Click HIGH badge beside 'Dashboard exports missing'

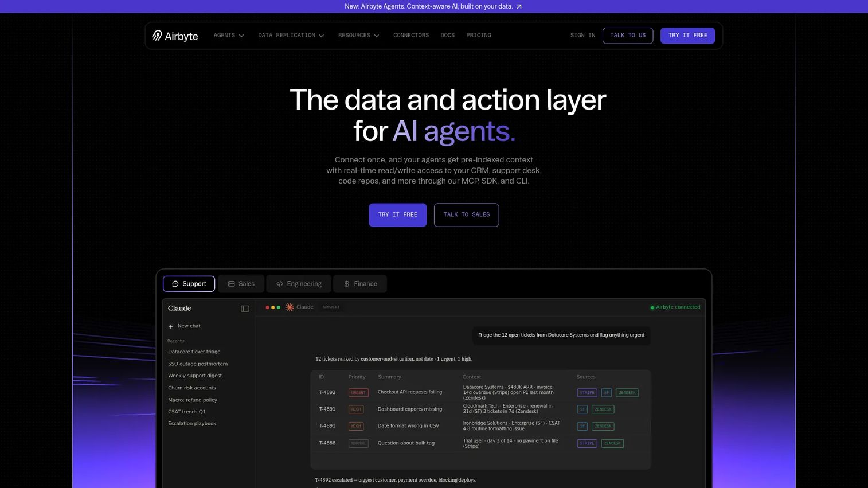tap(356, 409)
